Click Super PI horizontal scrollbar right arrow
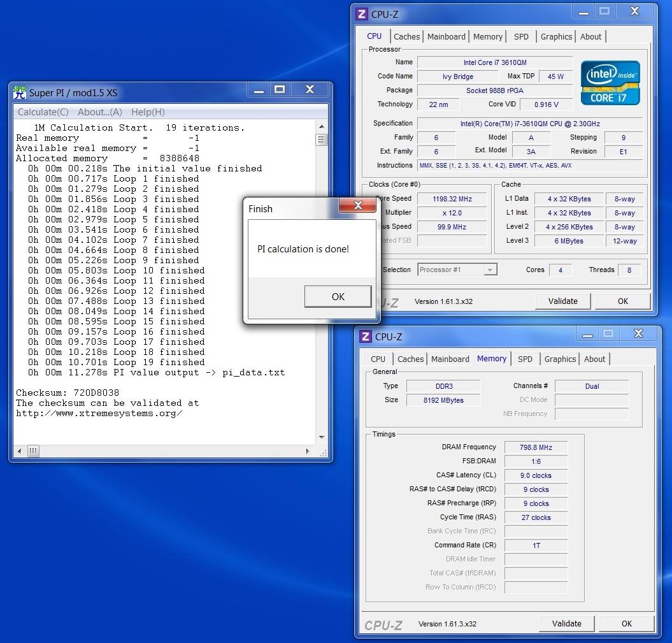 click(307, 451)
